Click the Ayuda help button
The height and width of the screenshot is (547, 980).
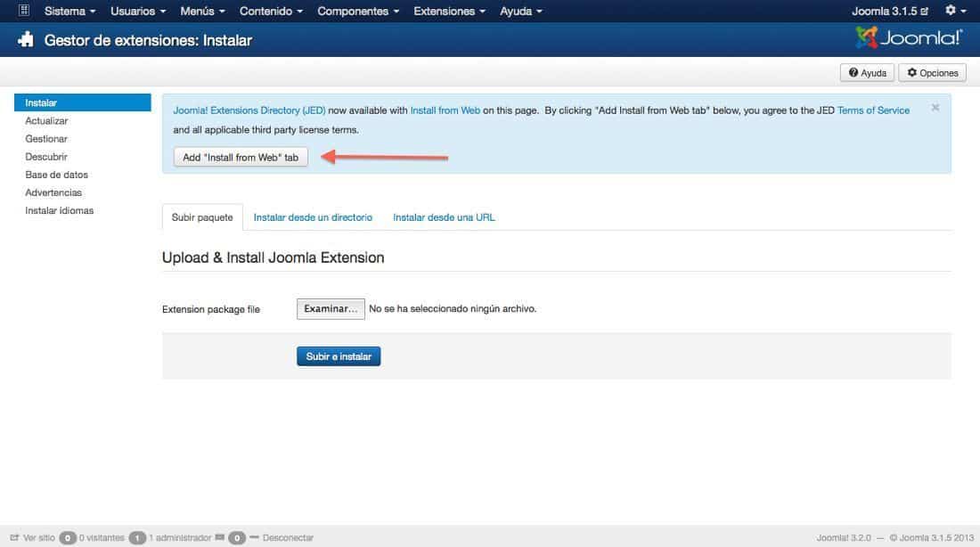tap(867, 73)
